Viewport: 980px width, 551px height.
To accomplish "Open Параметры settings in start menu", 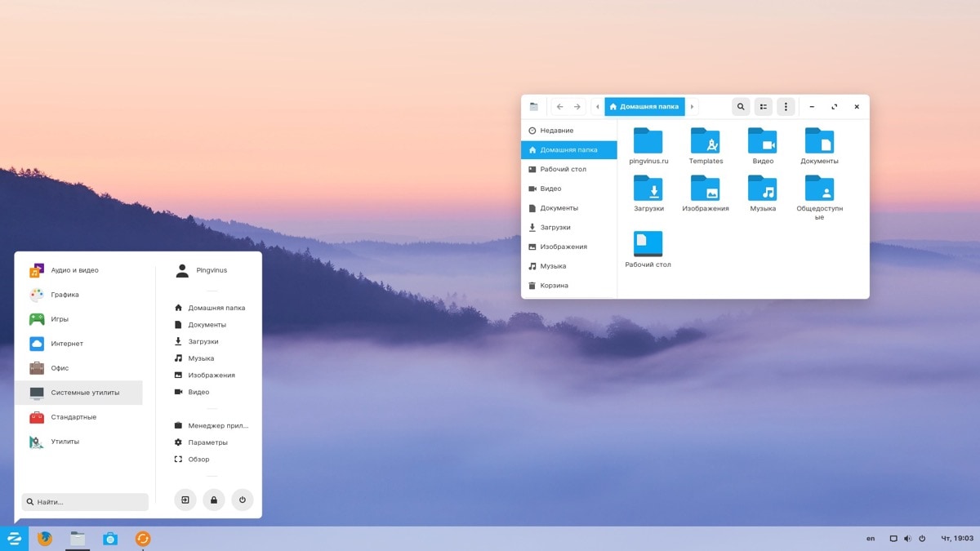I will (201, 442).
